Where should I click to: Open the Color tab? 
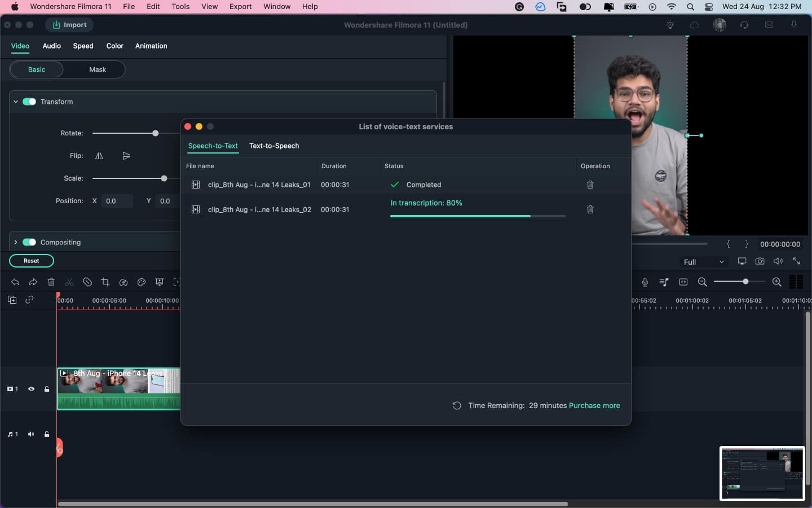(115, 46)
